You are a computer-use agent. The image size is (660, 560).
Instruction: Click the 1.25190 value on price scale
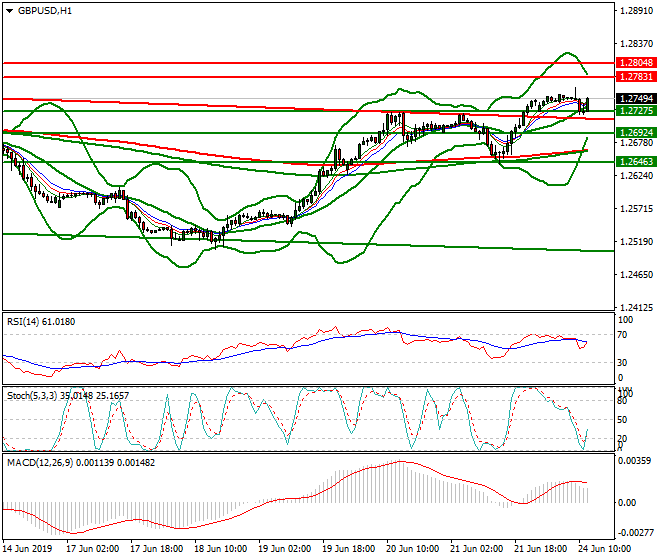tap(635, 241)
